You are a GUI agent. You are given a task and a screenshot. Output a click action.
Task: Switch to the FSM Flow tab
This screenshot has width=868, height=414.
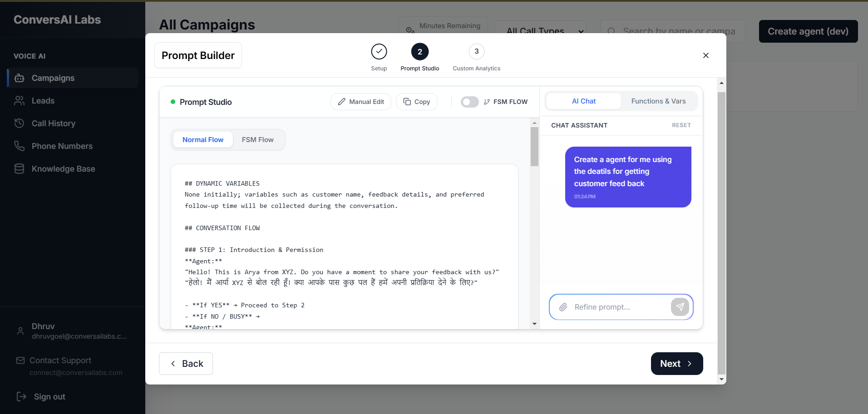click(x=257, y=140)
